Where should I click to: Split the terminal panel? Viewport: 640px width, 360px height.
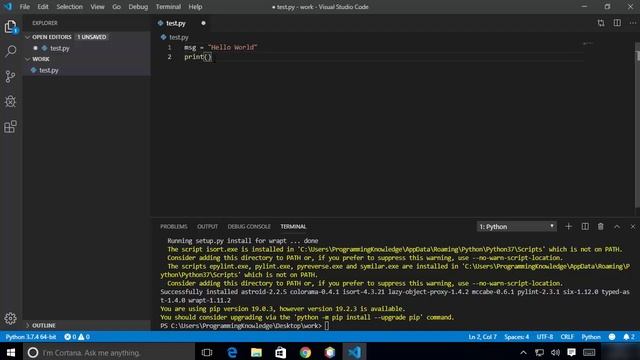click(x=585, y=227)
